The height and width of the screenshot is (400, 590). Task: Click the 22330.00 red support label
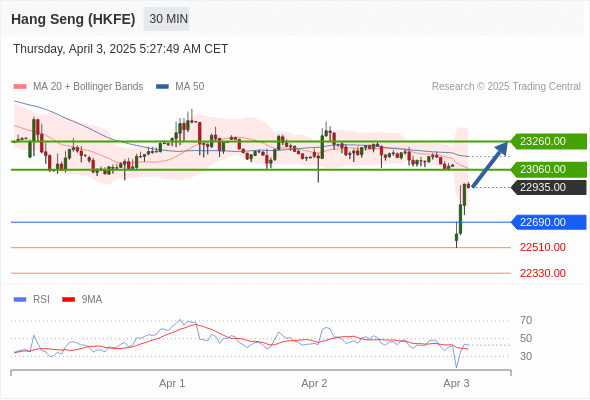(543, 273)
